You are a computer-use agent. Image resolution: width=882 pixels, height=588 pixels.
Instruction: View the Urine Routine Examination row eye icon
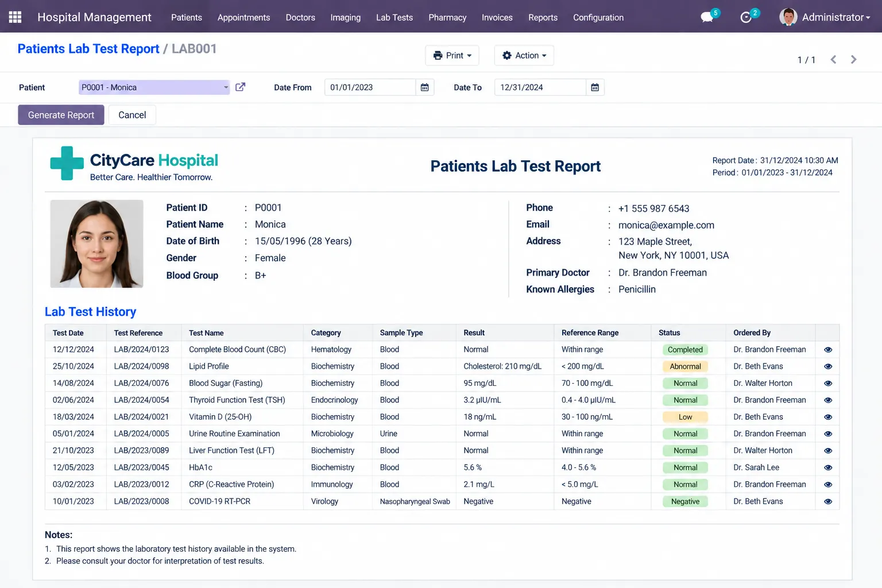(x=828, y=434)
